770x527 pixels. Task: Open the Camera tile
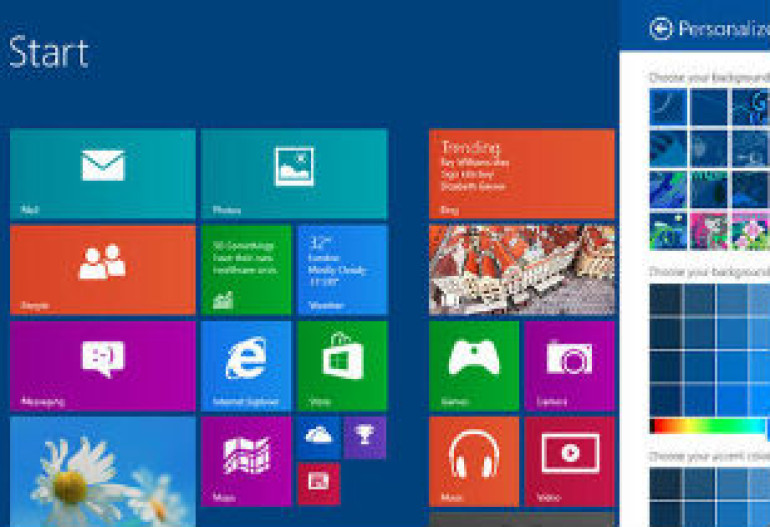(570, 366)
